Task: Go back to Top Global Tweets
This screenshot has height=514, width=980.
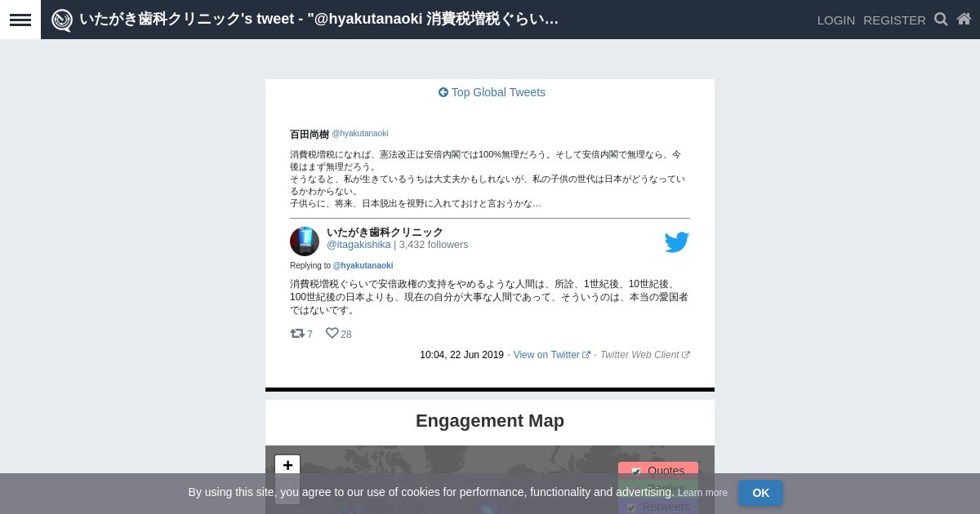Action: pos(492,92)
